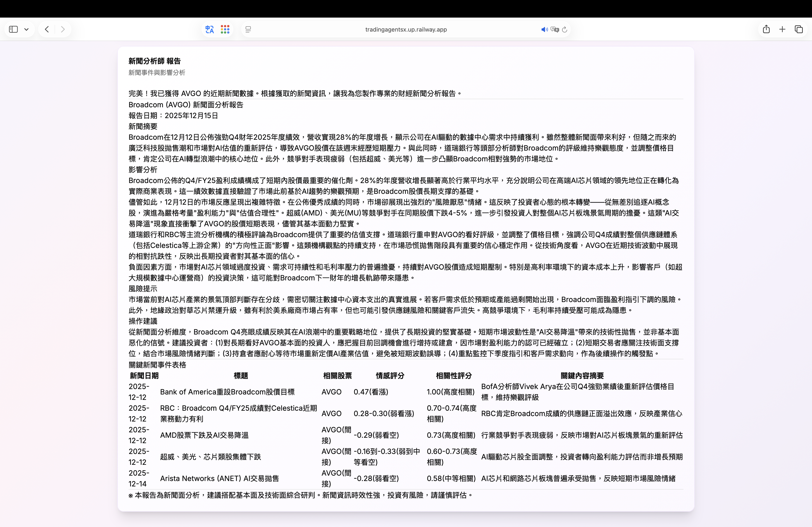Open the colorful dots grid extension

pyautogui.click(x=225, y=29)
